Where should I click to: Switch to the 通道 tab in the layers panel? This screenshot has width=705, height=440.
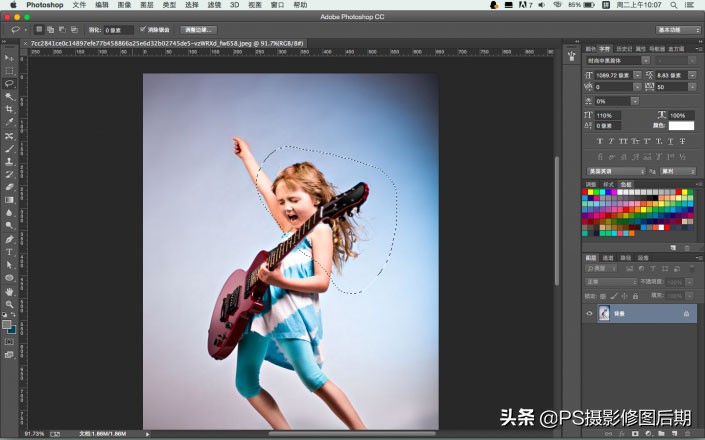click(x=608, y=258)
